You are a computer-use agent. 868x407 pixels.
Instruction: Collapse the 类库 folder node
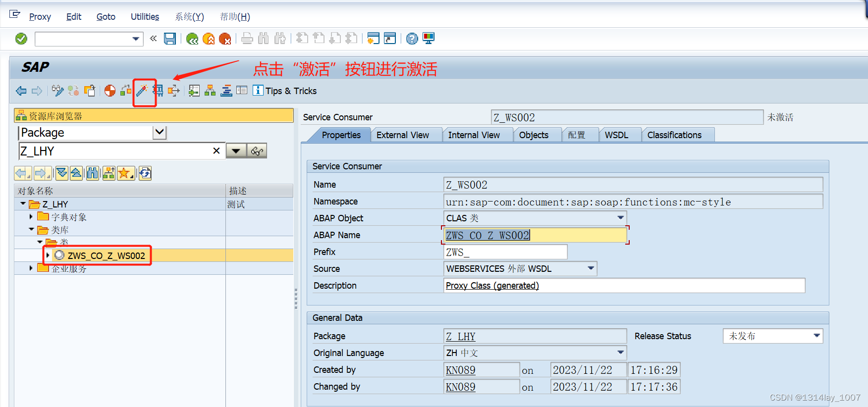coord(31,229)
